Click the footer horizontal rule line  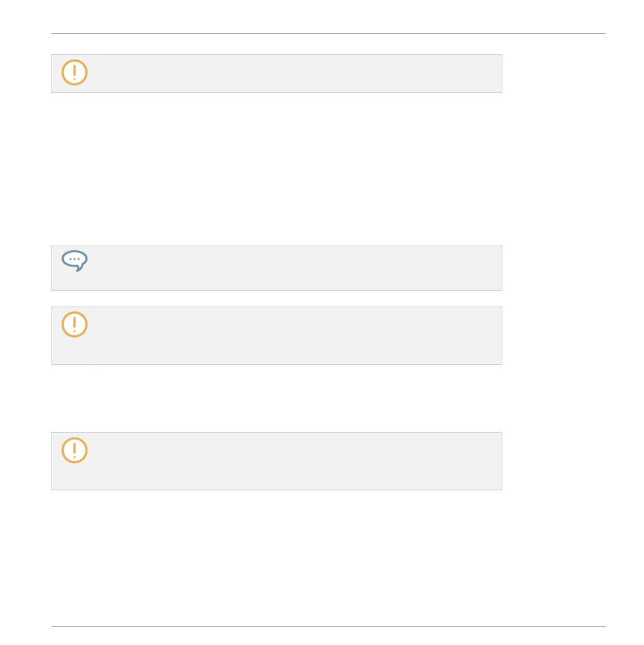329,627
